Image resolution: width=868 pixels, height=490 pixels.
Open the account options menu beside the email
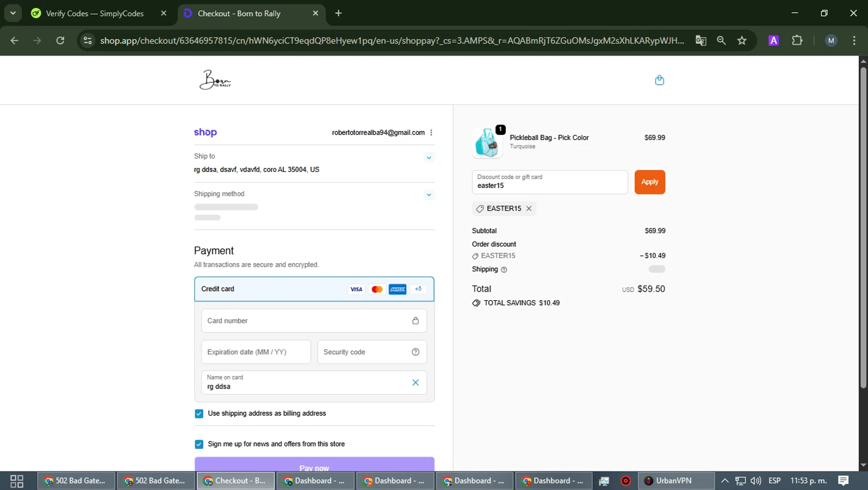[x=431, y=132]
